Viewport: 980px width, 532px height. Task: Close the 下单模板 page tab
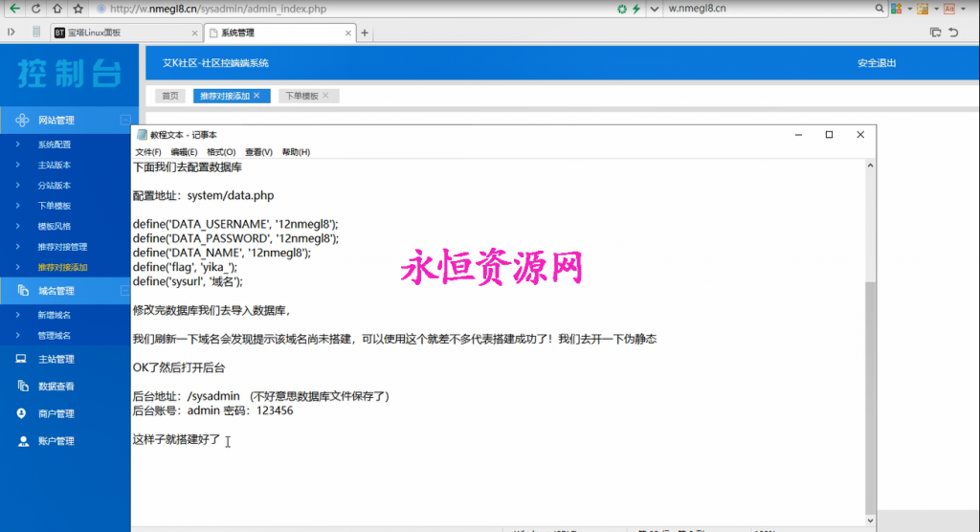click(325, 96)
